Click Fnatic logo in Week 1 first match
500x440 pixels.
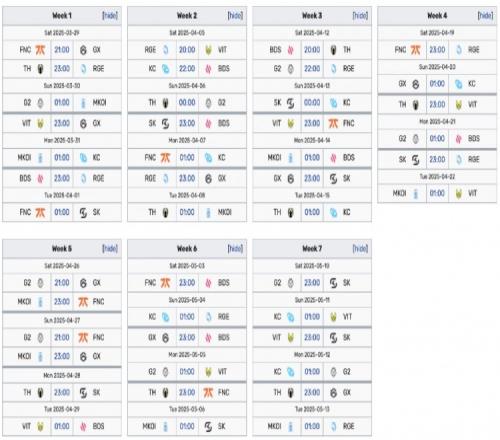click(x=40, y=50)
